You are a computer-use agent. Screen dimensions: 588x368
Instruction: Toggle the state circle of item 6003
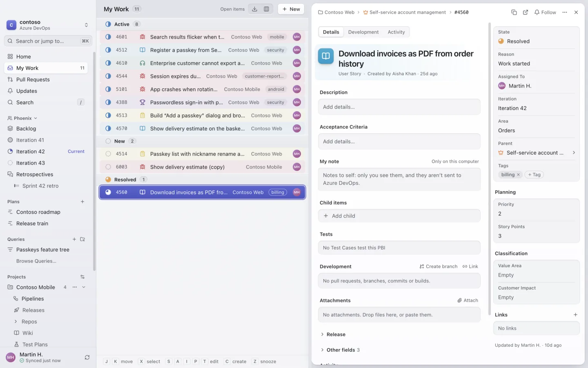(108, 167)
